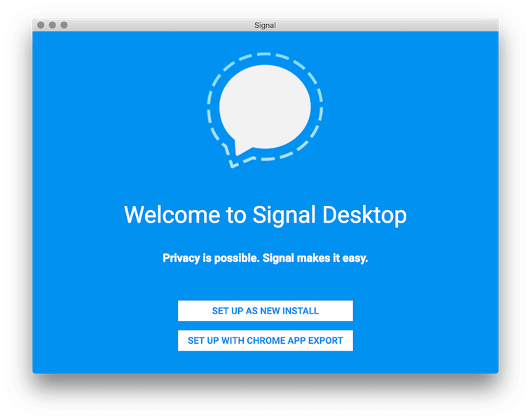Viewport: 531px width, 420px height.
Task: Click the "CHROME APP EXPORT" text on the lower button
Action: tap(295, 340)
